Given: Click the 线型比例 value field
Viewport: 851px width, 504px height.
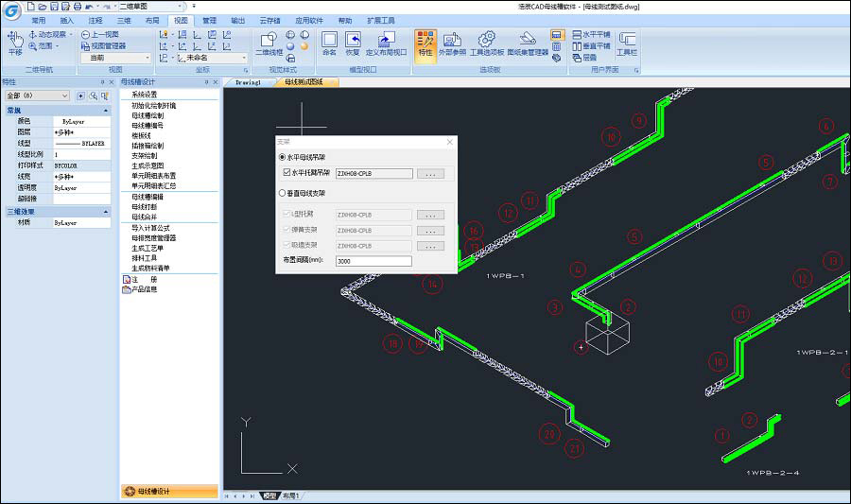Looking at the screenshot, I should [x=81, y=155].
